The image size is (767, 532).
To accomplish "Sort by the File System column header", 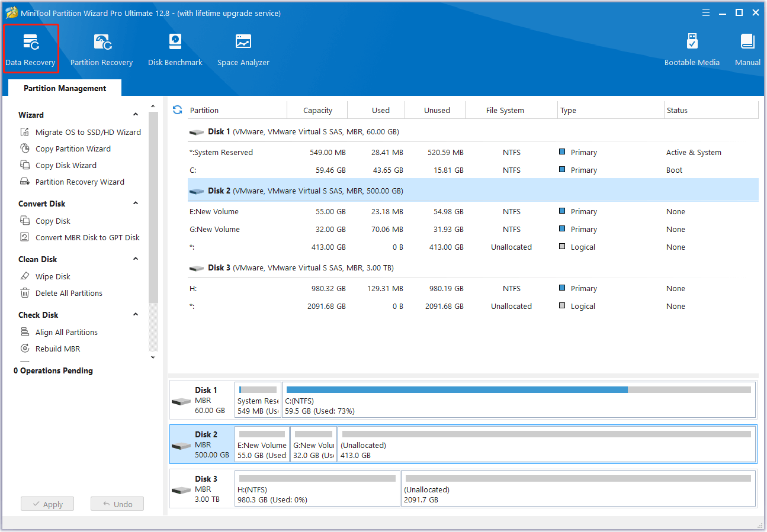I will (x=512, y=110).
